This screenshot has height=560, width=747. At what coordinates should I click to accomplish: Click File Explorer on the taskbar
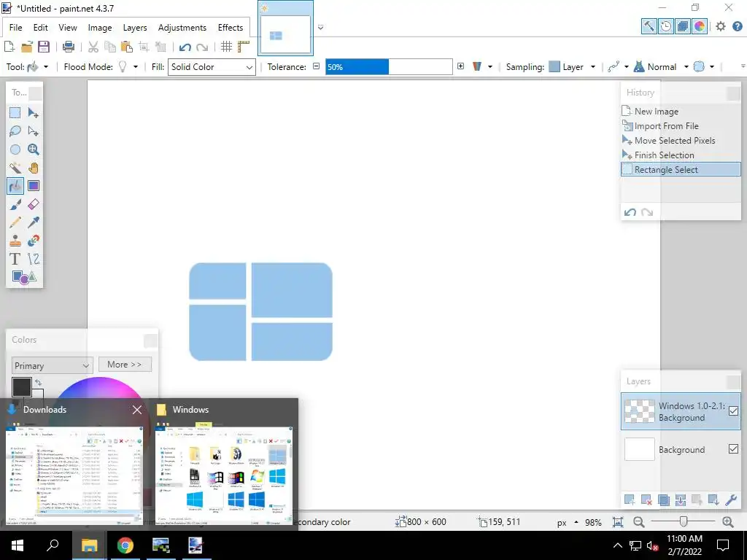click(89, 545)
